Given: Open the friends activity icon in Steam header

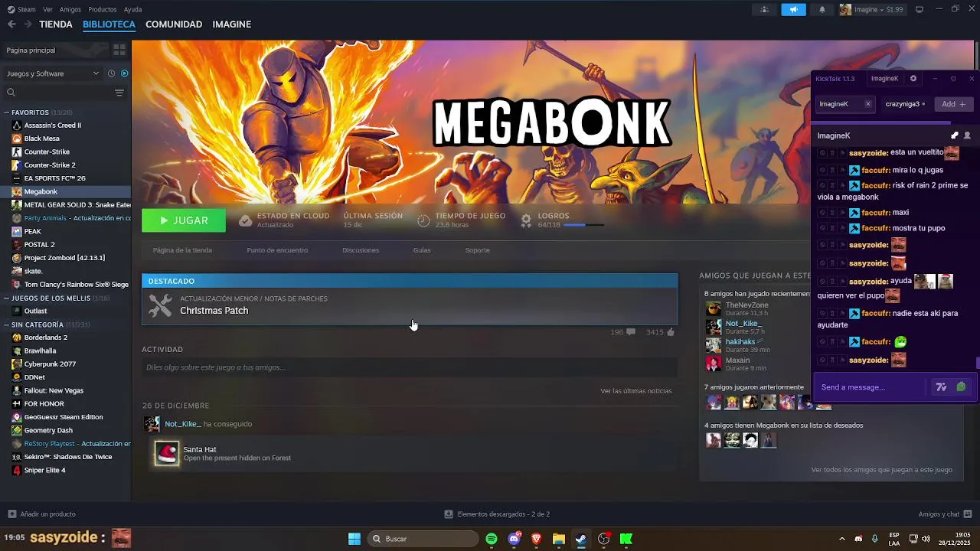Looking at the screenshot, I should (x=765, y=9).
